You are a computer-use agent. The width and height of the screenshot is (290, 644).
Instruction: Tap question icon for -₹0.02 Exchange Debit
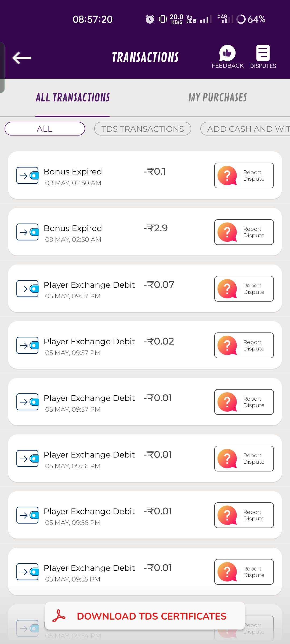click(x=227, y=345)
